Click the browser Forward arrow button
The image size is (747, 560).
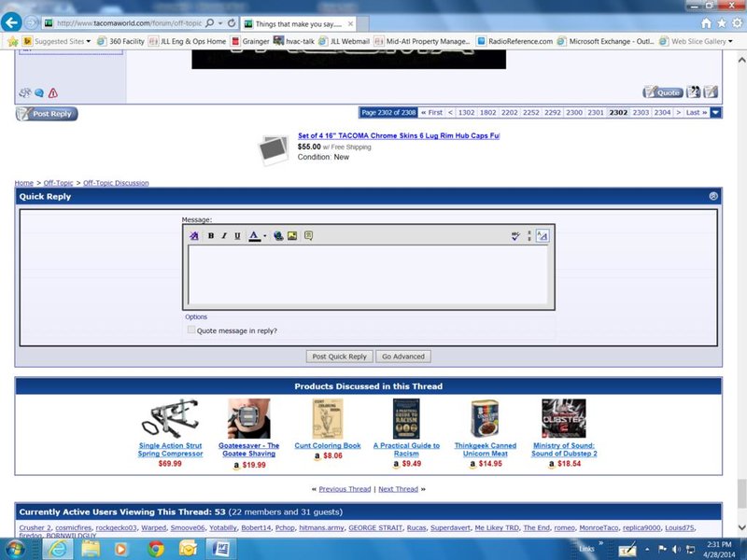32,22
